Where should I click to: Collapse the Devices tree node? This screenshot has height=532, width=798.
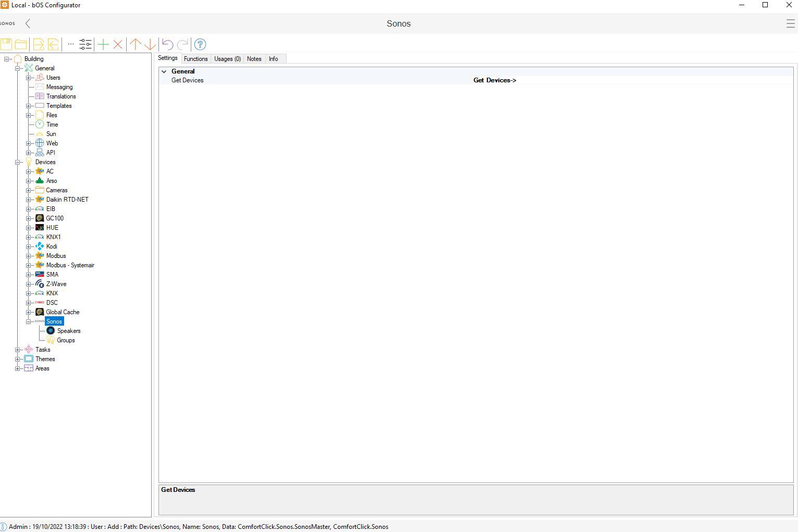(x=18, y=162)
